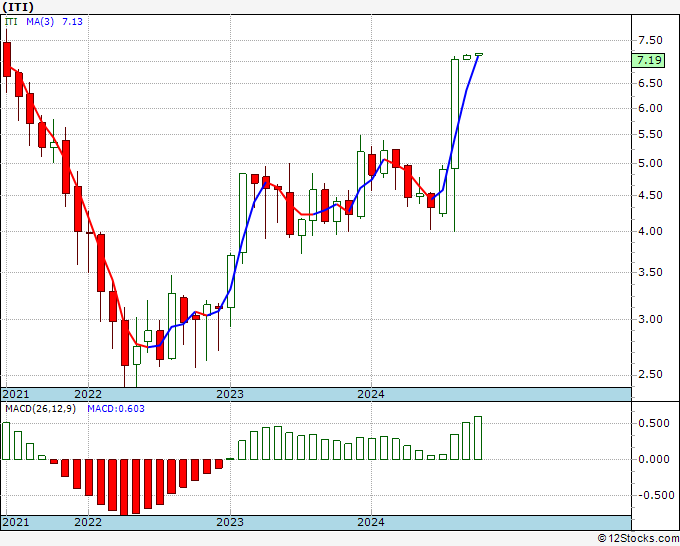Screen dimensions: 680x546
Task: Click the 5.50 price axis label
Action: (x=650, y=134)
